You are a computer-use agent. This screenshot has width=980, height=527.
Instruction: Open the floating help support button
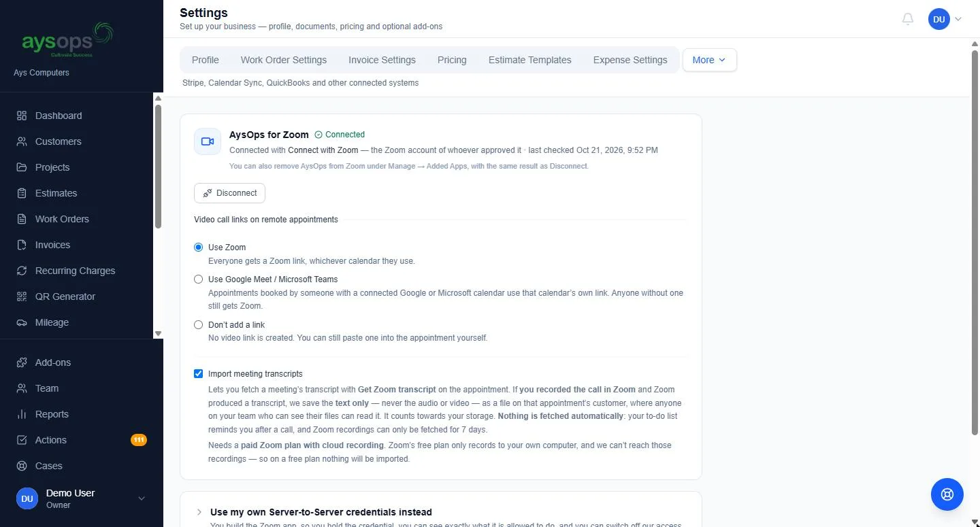tap(947, 494)
